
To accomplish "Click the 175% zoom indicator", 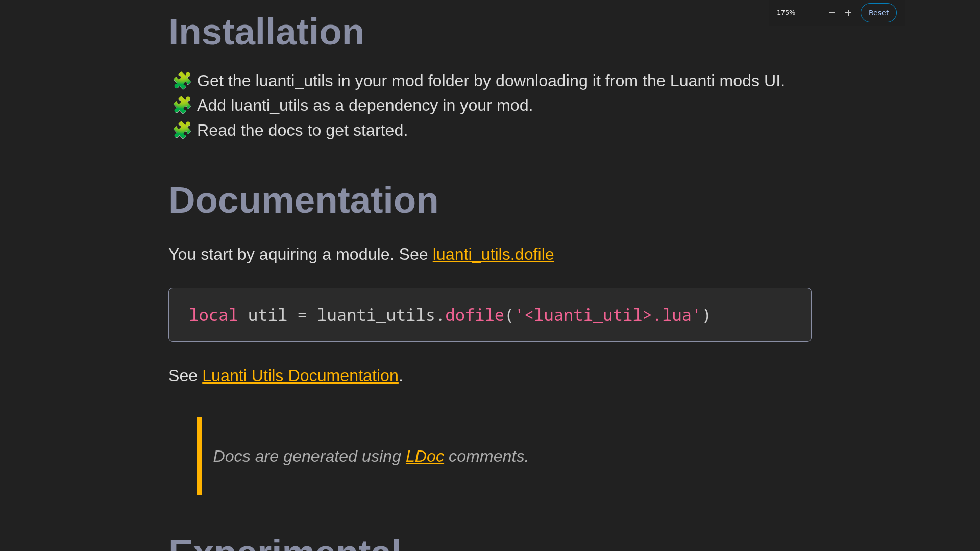I will (x=786, y=12).
